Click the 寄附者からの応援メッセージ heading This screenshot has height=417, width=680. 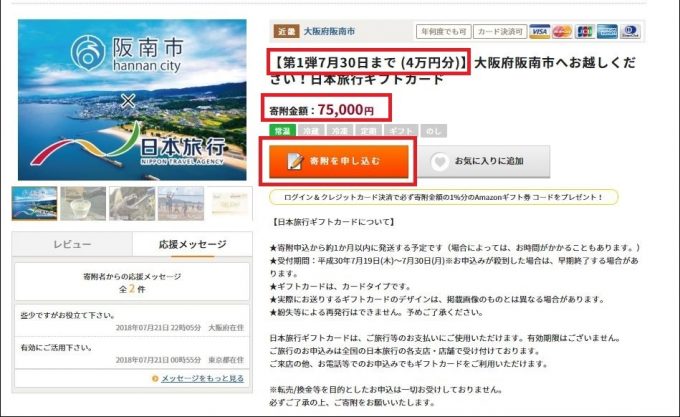[x=132, y=276]
